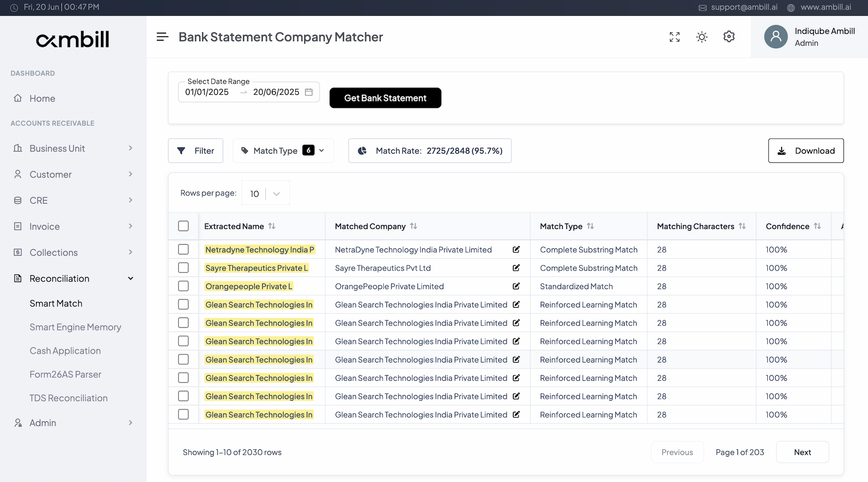Edit matched company for Sayre Therapeutics row
The width and height of the screenshot is (868, 482).
click(x=516, y=267)
